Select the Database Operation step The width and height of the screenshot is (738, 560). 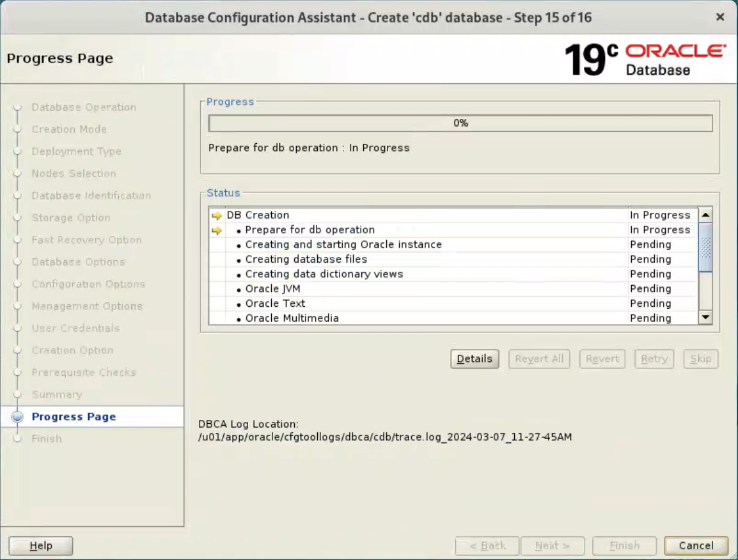[x=84, y=107]
